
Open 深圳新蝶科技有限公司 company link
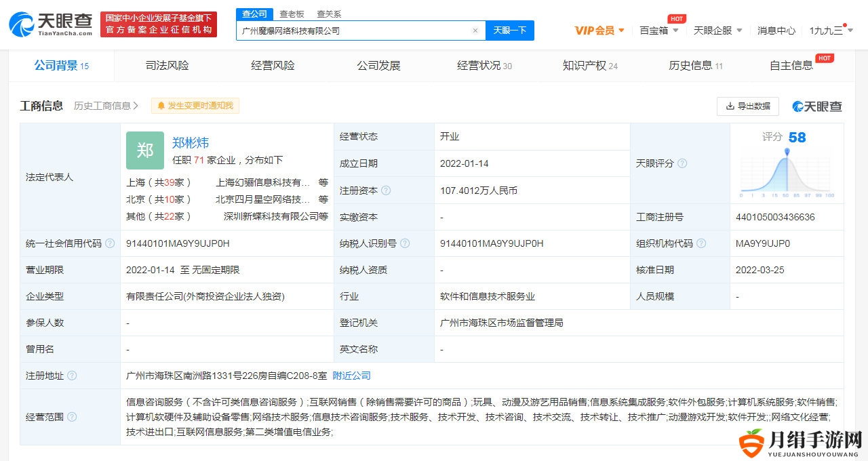271,216
